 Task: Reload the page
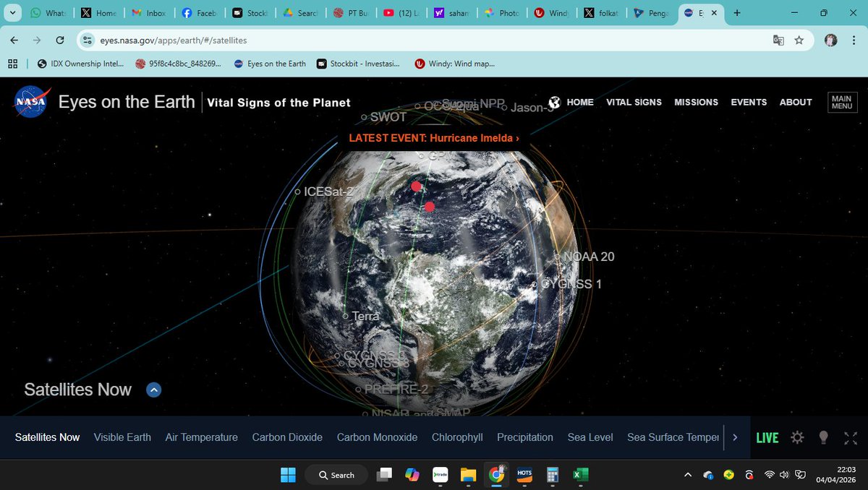click(60, 40)
